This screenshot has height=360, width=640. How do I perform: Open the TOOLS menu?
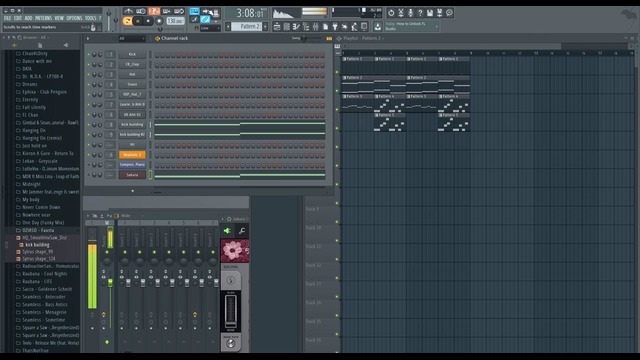(x=90, y=18)
